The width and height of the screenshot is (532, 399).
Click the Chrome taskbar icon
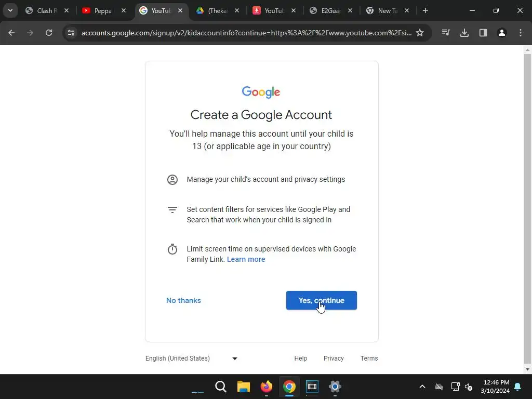[x=289, y=387]
